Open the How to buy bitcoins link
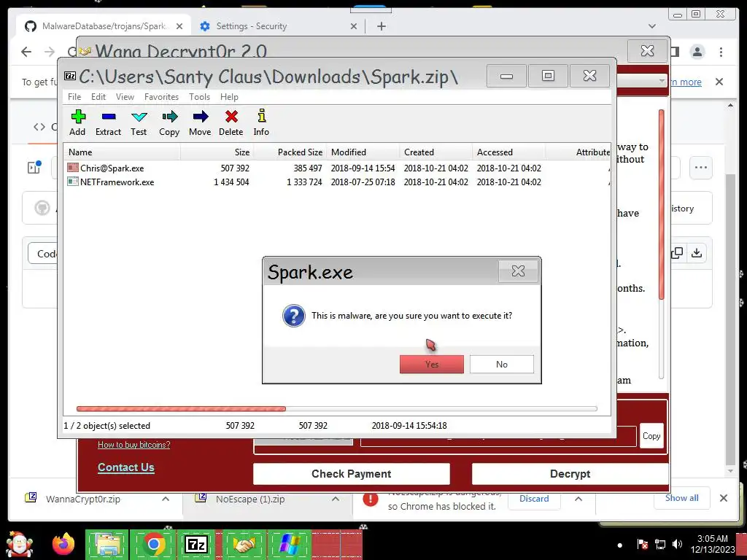747x560 pixels. 134,445
